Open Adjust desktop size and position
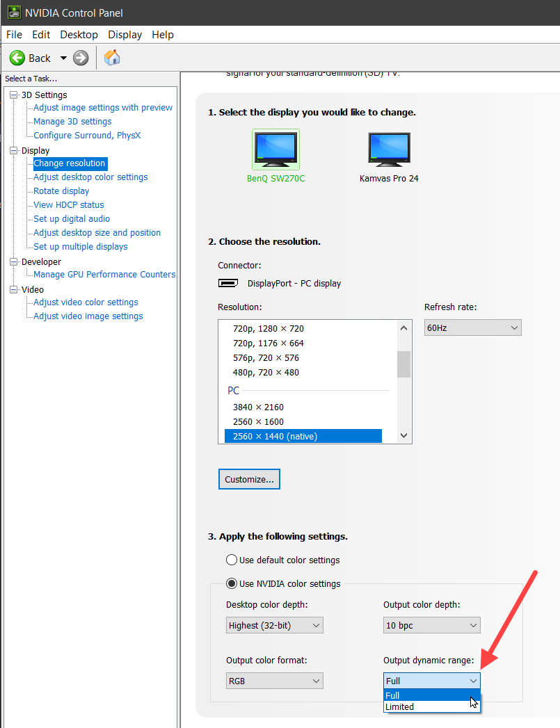Screen dimensions: 560x728 tap(97, 233)
